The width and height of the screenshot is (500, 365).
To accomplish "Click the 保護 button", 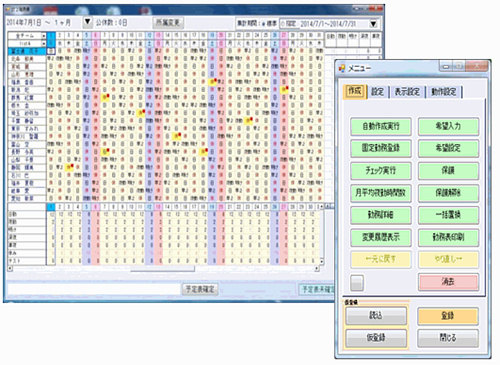I will (448, 171).
